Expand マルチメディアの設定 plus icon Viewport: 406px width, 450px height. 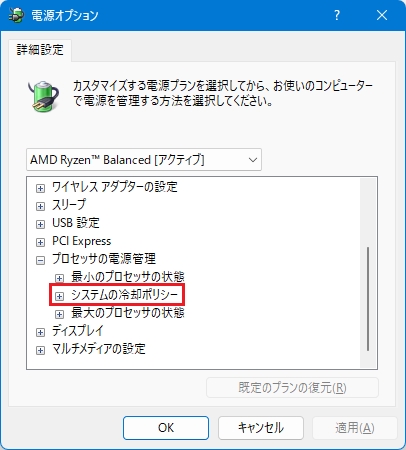pyautogui.click(x=40, y=350)
